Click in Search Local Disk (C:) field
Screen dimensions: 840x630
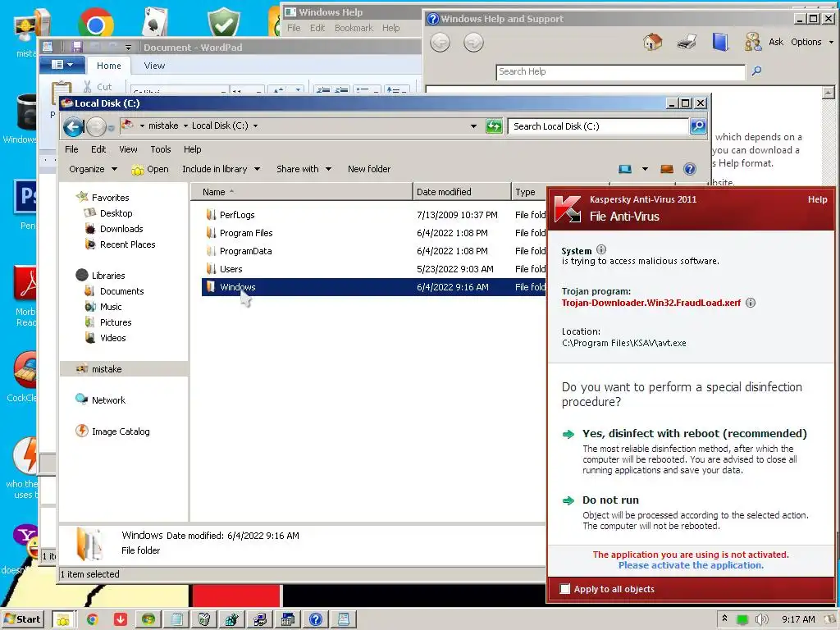(x=597, y=126)
